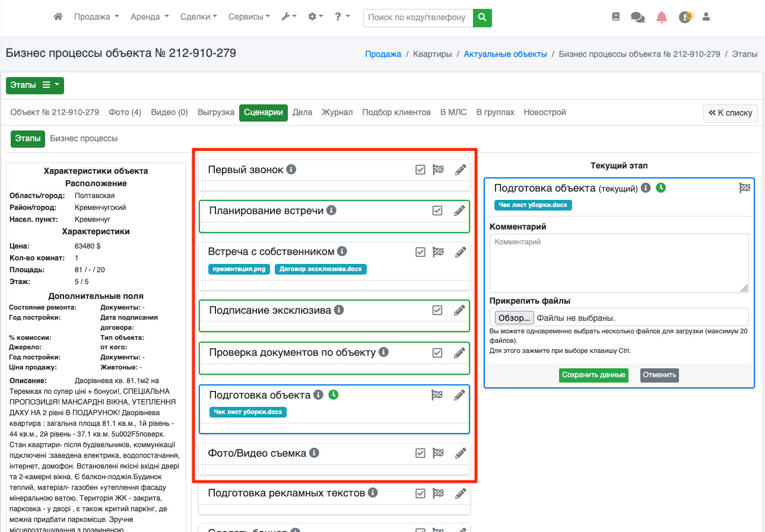Show info for 'Подписание эксклюзива' stage

339,310
